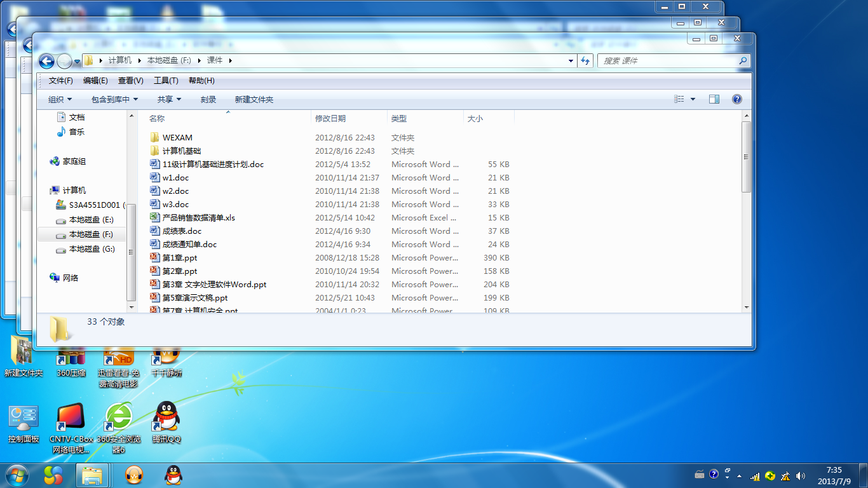Select the 计算机基础 folder icon
Screen dimensions: 868x488
pos(154,151)
